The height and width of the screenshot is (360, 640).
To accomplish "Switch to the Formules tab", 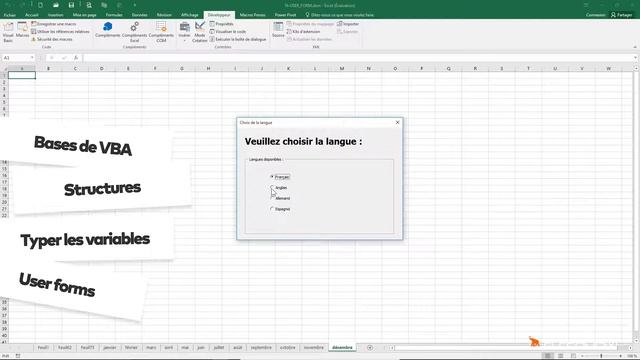I will click(114, 15).
